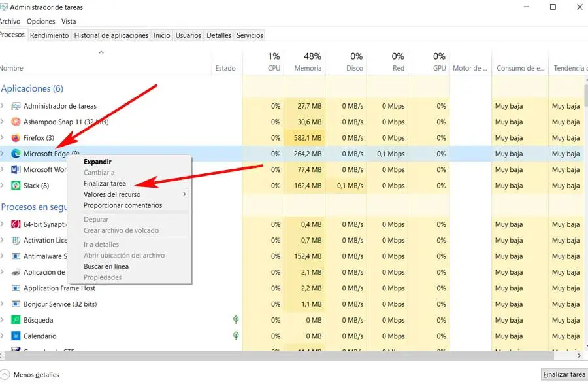This screenshot has height=384, width=588.
Task: Click the Calendario process icon
Action: [16, 336]
